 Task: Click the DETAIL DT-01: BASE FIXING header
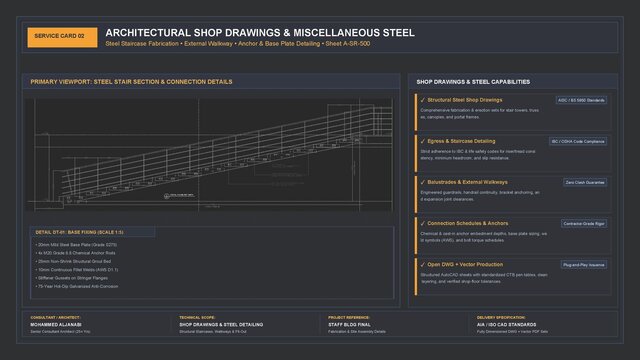[x=79, y=232]
